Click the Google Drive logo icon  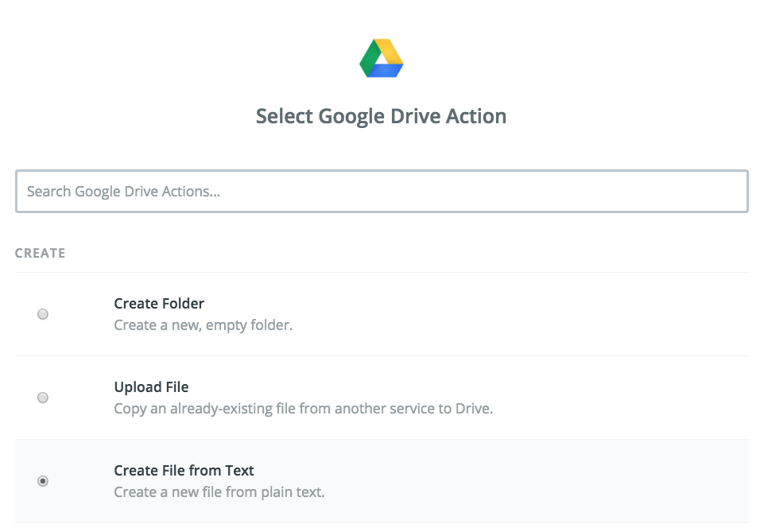tap(381, 58)
